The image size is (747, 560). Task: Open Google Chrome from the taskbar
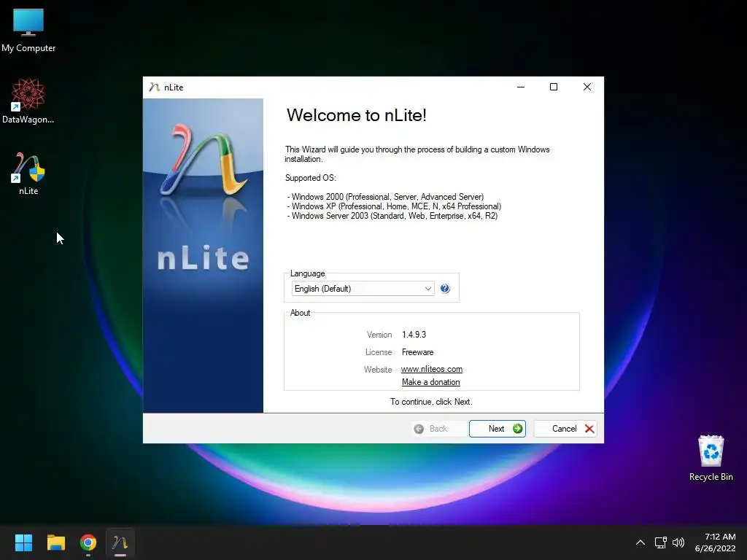click(x=88, y=542)
